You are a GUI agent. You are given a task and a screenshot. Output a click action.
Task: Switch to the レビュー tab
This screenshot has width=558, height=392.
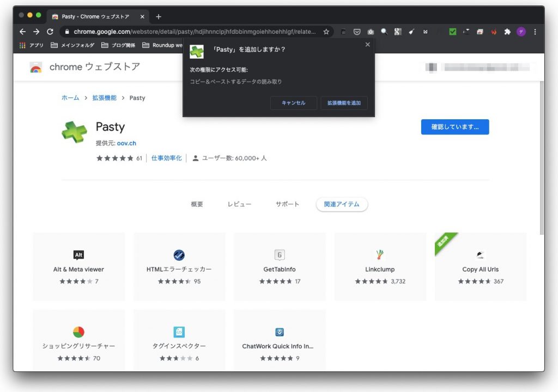240,204
